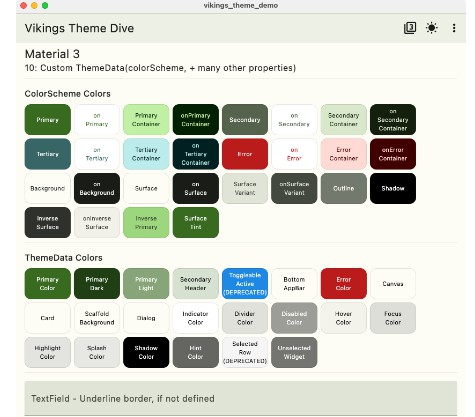This screenshot has width=475, height=417.
Task: Select the Primary Container swatch
Action: [x=146, y=120]
